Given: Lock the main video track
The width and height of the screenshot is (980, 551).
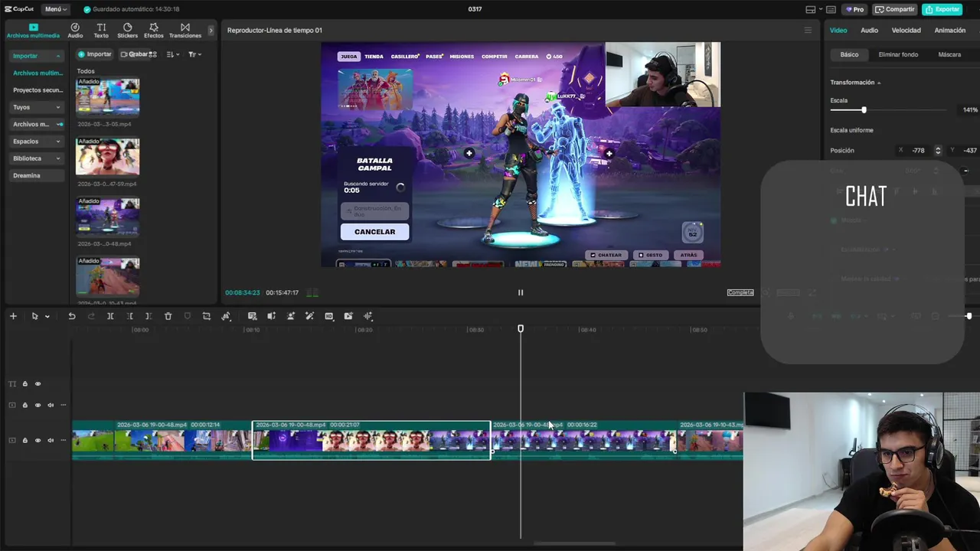Looking at the screenshot, I should tap(24, 440).
